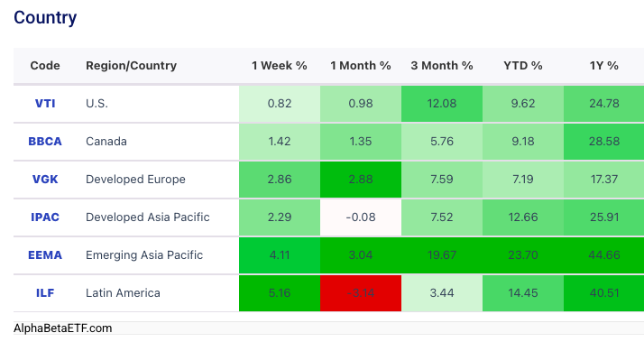Open the BBCA ticker link
The height and width of the screenshot is (342, 644).
click(45, 142)
